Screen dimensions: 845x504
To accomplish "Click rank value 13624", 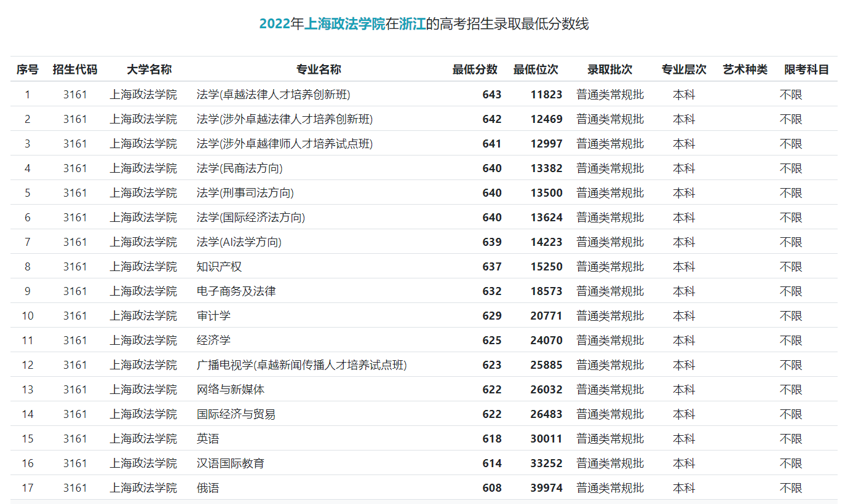I will (547, 218).
